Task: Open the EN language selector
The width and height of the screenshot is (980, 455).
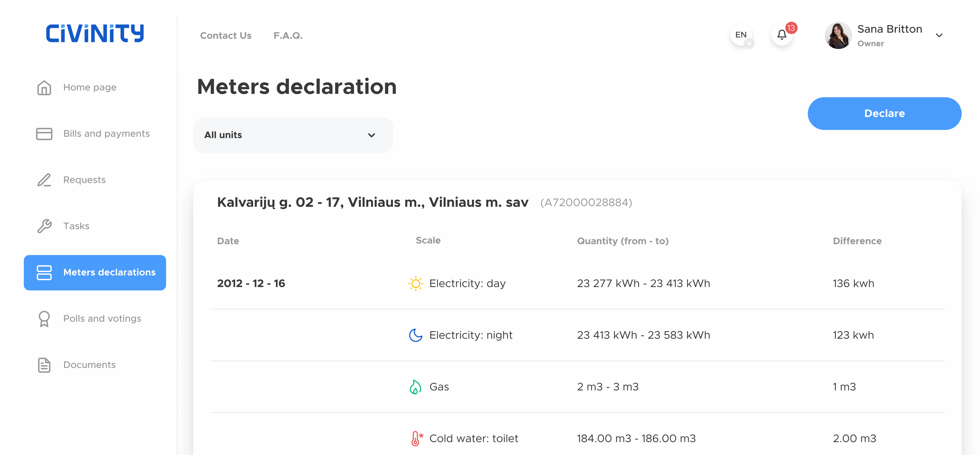Action: [741, 35]
